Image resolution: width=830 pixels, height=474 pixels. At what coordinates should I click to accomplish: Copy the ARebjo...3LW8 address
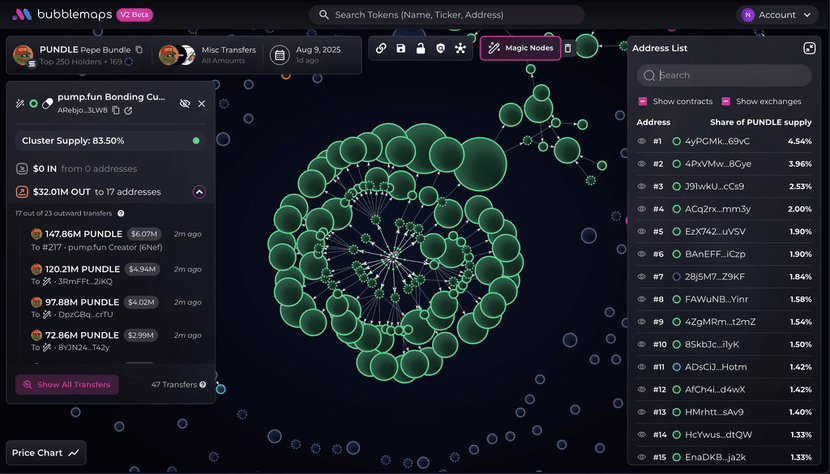(116, 110)
